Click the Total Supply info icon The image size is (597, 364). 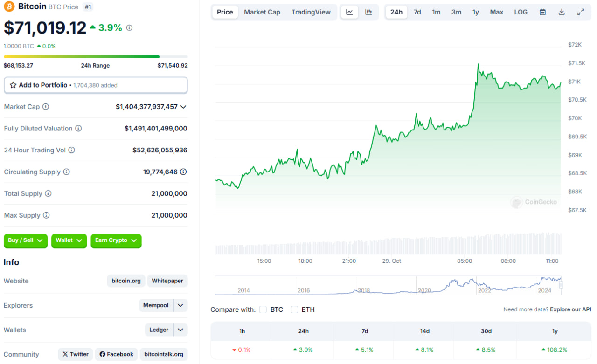coord(48,193)
